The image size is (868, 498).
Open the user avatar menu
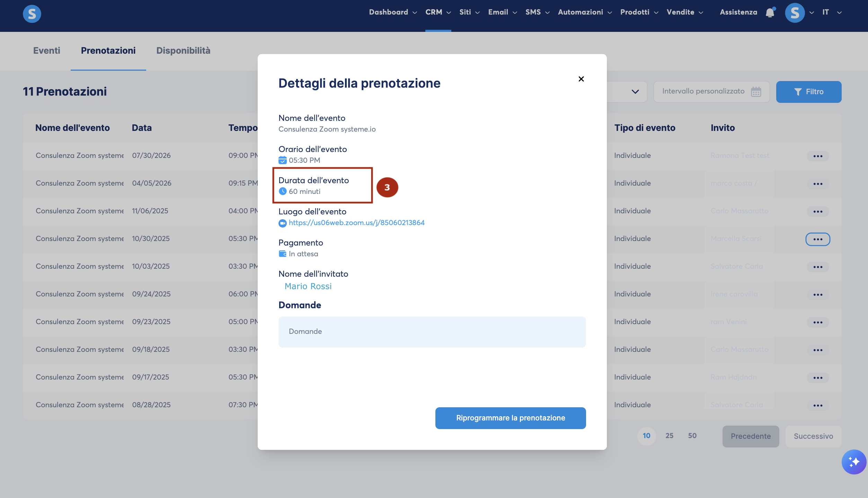[x=795, y=13]
